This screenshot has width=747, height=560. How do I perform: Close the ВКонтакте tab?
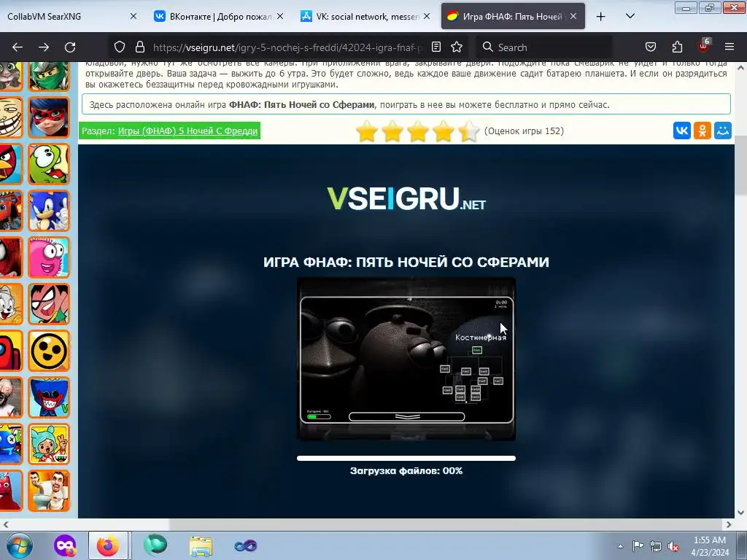(280, 16)
